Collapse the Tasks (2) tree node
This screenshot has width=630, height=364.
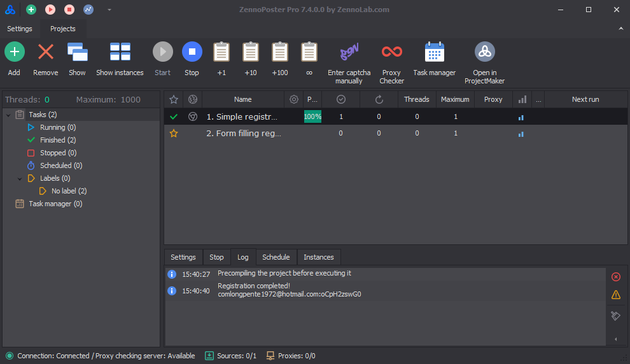tap(8, 115)
